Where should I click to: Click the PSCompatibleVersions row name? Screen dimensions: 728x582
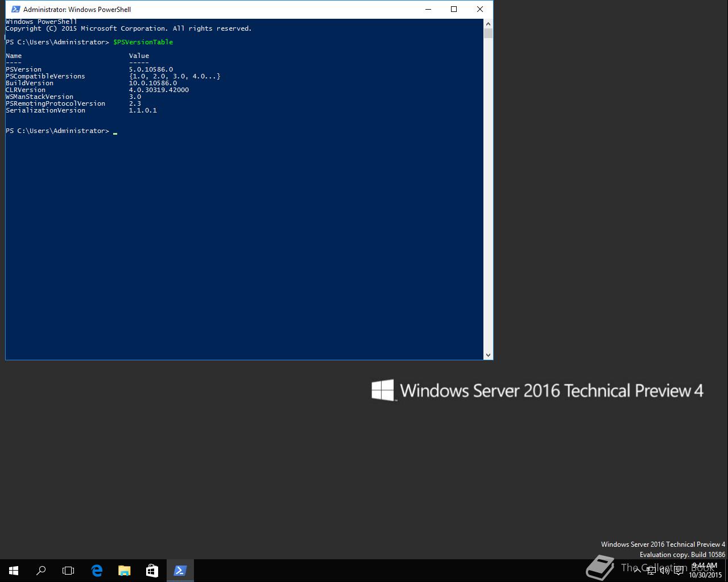click(x=45, y=76)
